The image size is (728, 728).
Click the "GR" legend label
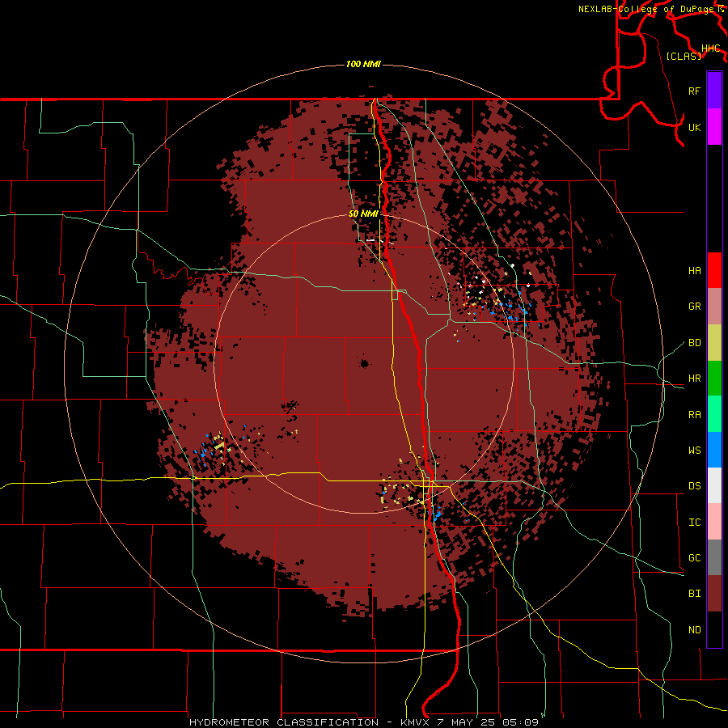(x=694, y=307)
